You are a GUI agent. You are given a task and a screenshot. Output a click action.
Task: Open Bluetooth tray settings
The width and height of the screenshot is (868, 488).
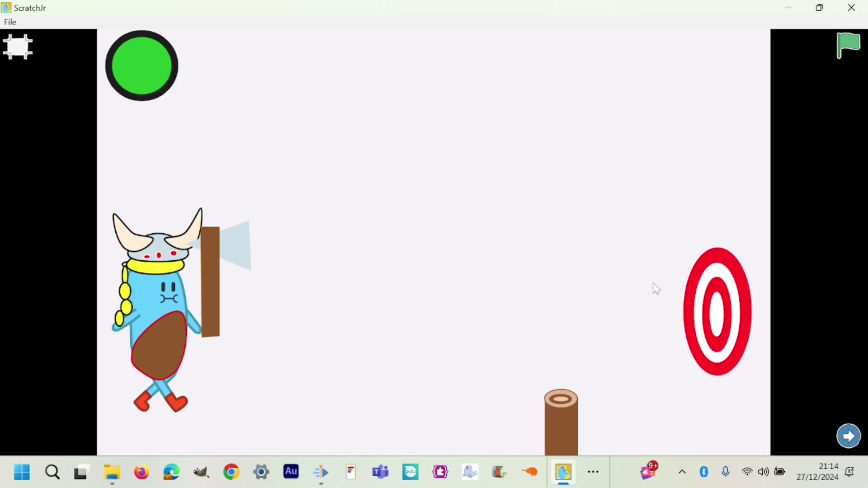coord(704,472)
